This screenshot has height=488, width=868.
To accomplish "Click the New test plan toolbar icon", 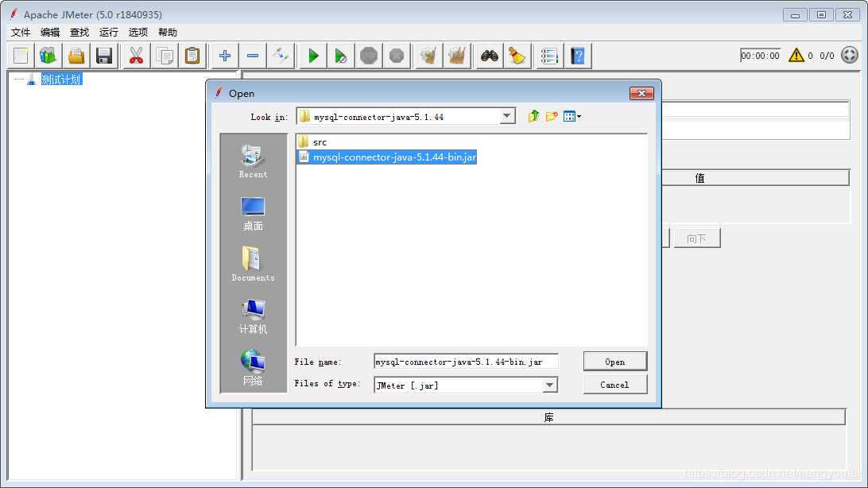I will point(21,56).
